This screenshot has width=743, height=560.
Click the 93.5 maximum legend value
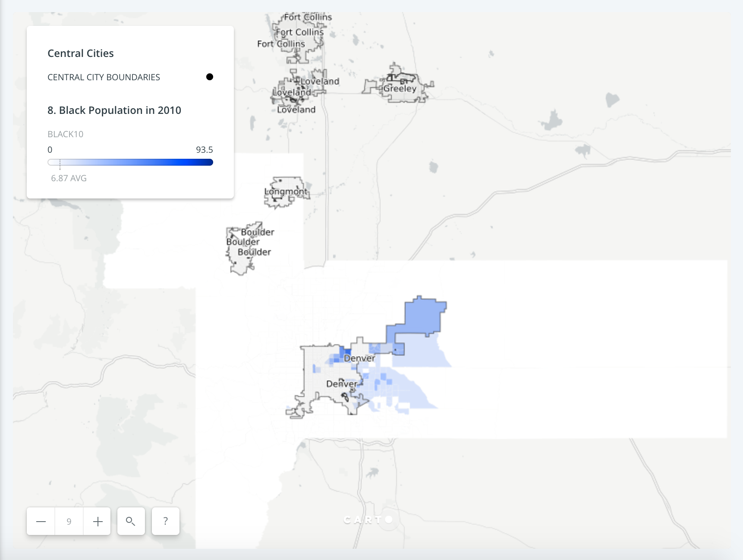[x=205, y=150]
